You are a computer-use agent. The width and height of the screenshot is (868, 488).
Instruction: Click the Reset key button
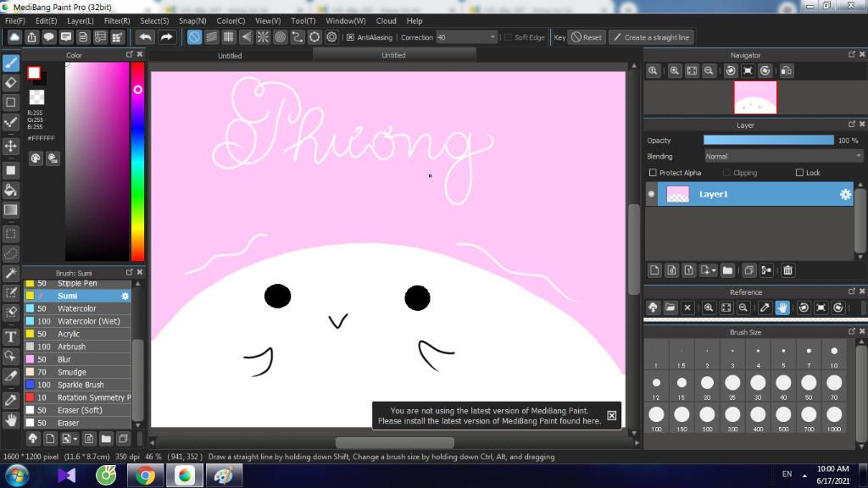[587, 37]
